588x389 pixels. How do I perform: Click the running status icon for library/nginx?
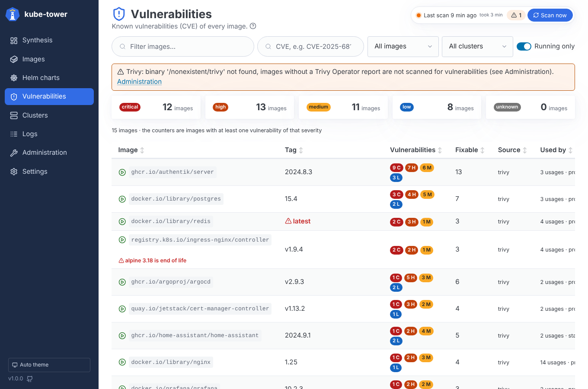(122, 362)
